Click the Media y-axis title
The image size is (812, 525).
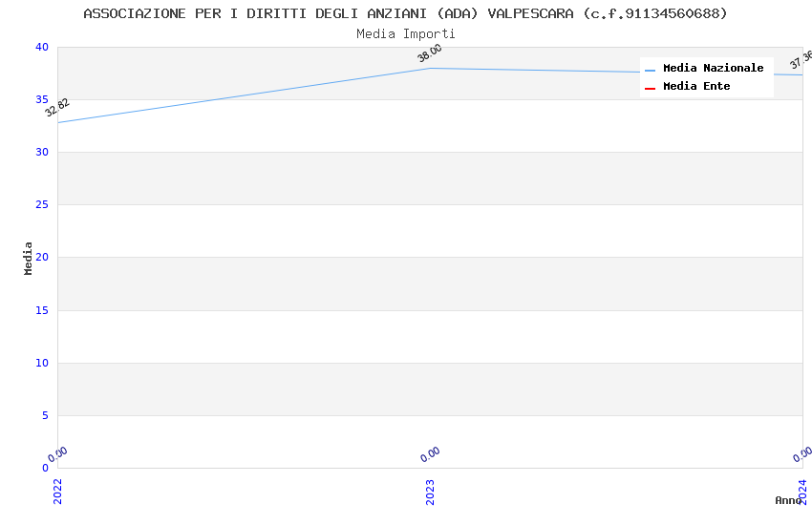[28, 258]
